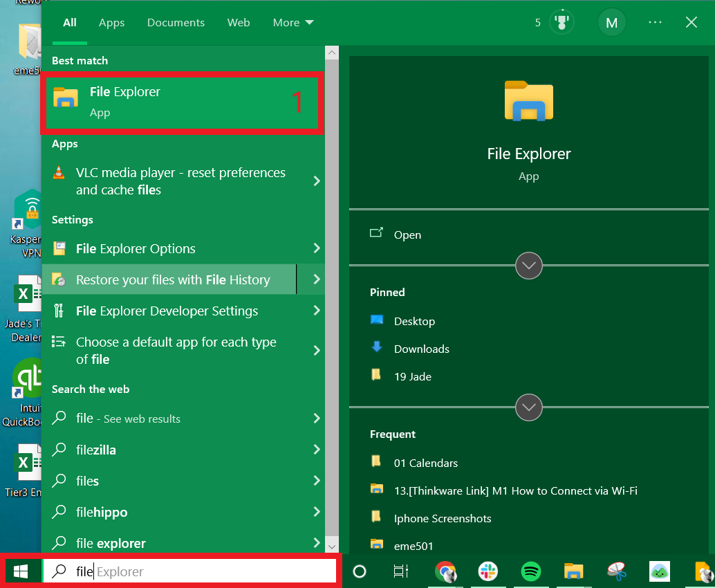This screenshot has height=588, width=715.
Task: Open Task View on the taskbar
Action: point(401,571)
